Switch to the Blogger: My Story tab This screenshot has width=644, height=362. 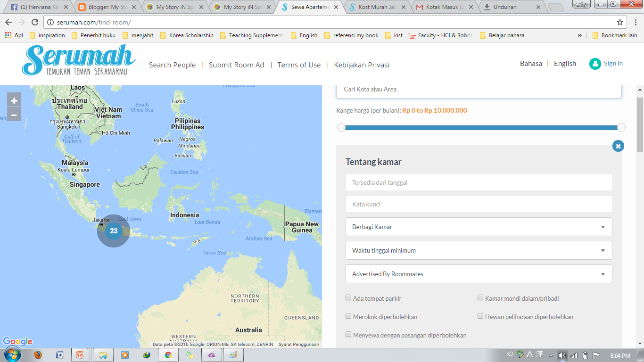click(x=107, y=7)
